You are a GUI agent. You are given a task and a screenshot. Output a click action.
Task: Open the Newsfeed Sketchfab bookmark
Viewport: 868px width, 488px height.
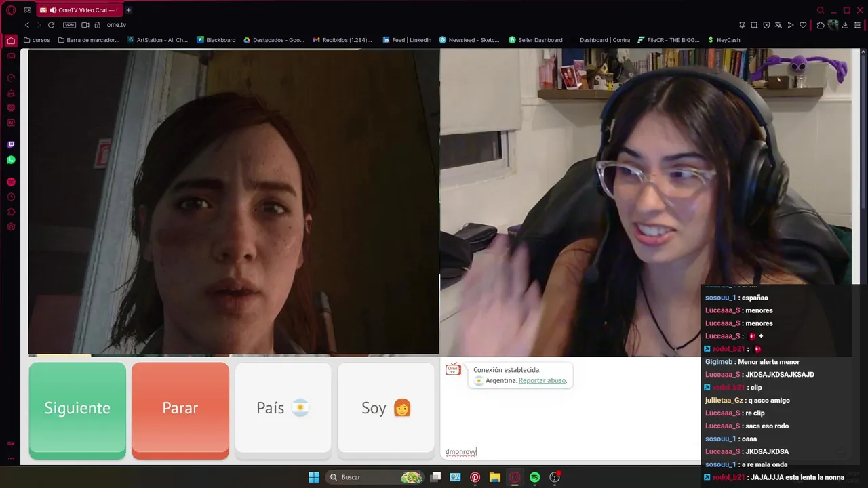click(469, 40)
